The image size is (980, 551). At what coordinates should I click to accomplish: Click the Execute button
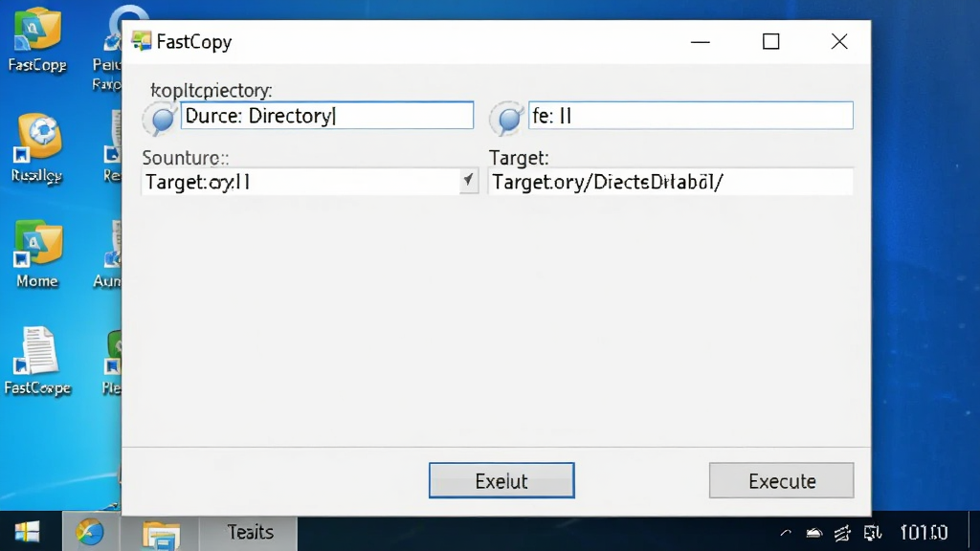(781, 480)
